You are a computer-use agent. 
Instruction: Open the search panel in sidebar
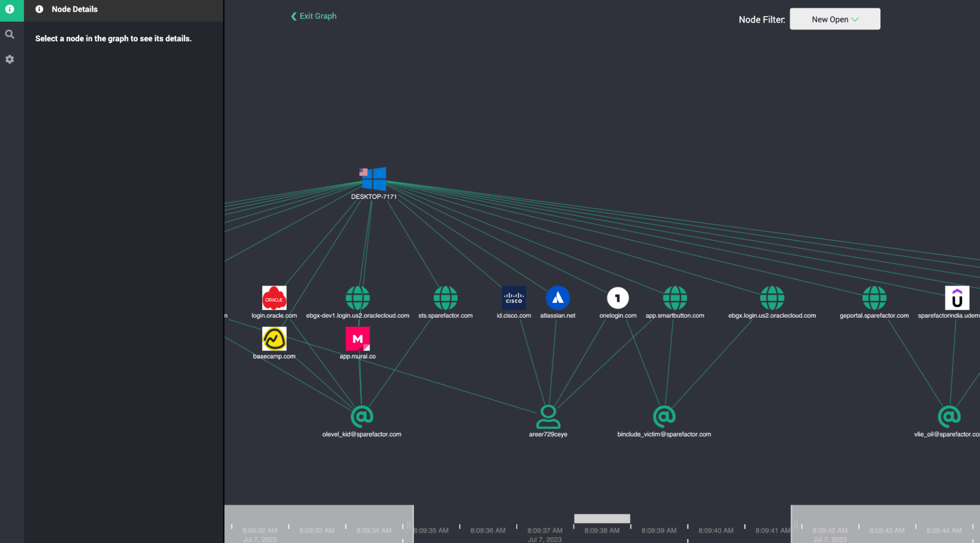(10, 34)
